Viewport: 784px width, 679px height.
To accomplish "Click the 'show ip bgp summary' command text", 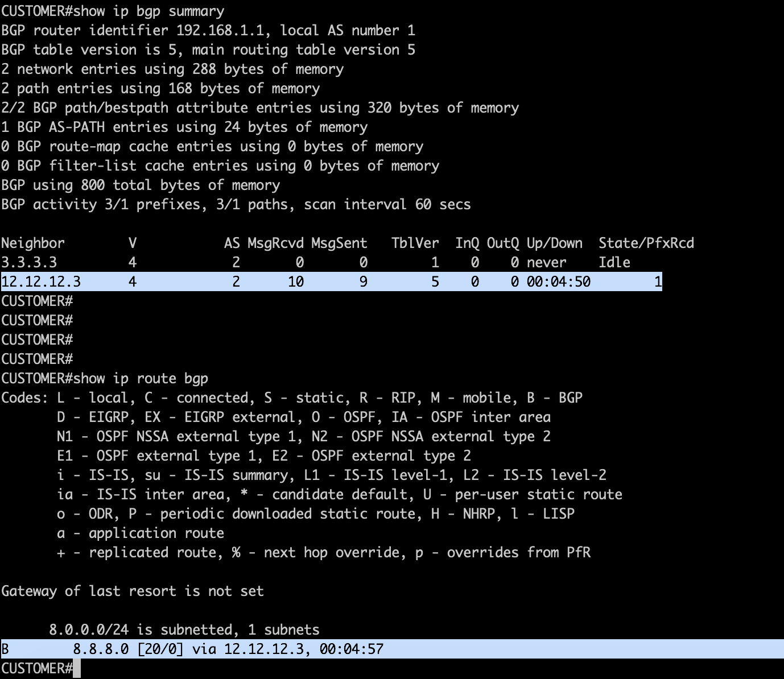I will (148, 11).
